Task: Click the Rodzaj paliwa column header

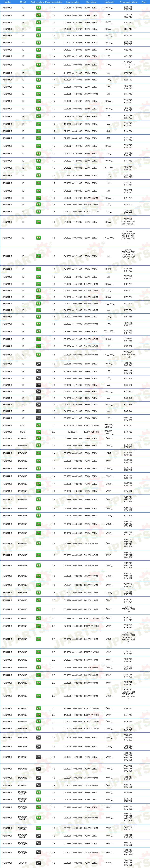Action: coord(37,2)
